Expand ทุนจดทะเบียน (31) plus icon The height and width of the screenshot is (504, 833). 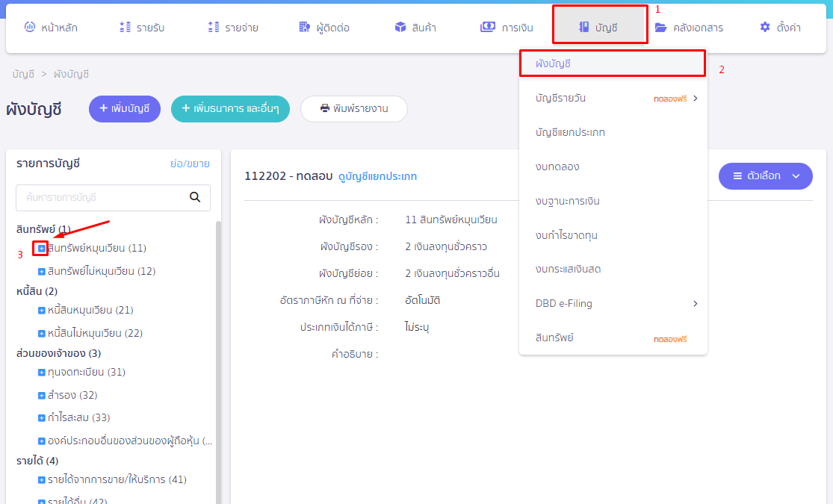pos(42,373)
